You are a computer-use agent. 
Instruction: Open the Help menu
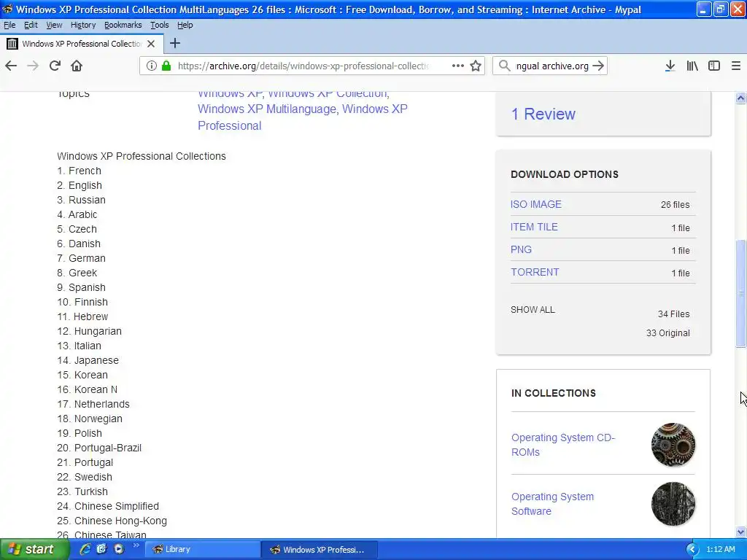tap(185, 25)
